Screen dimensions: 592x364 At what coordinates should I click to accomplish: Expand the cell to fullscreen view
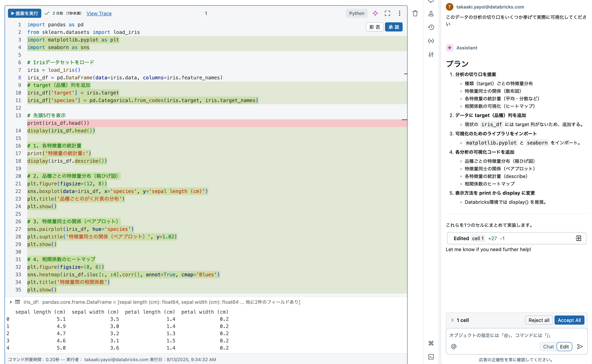(387, 13)
